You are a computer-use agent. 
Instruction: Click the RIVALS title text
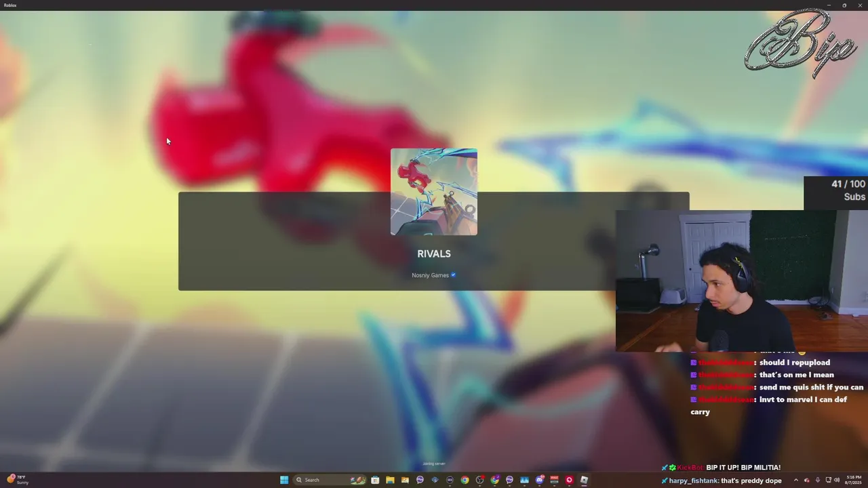pyautogui.click(x=434, y=253)
